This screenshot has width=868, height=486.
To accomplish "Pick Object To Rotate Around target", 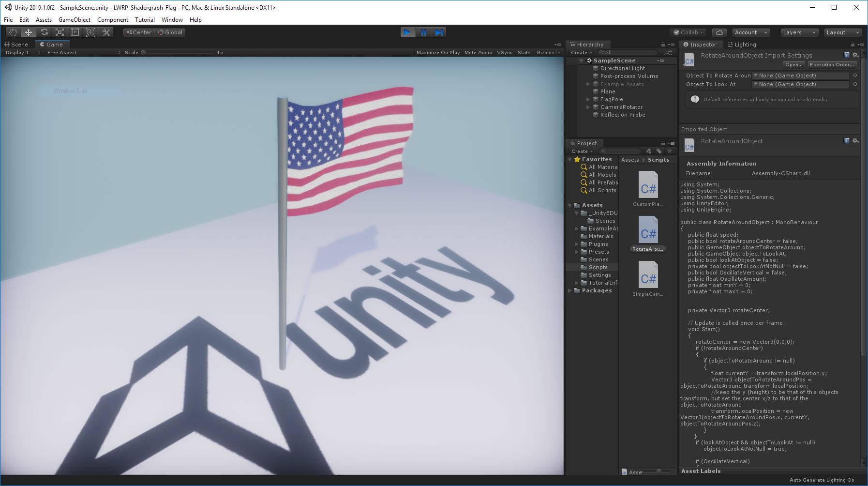I will (x=855, y=76).
